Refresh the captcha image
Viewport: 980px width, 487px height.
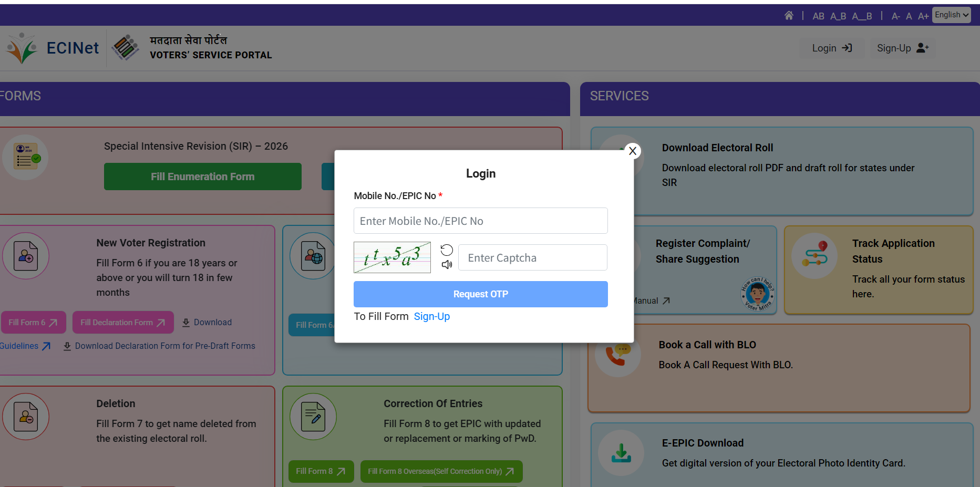(447, 250)
